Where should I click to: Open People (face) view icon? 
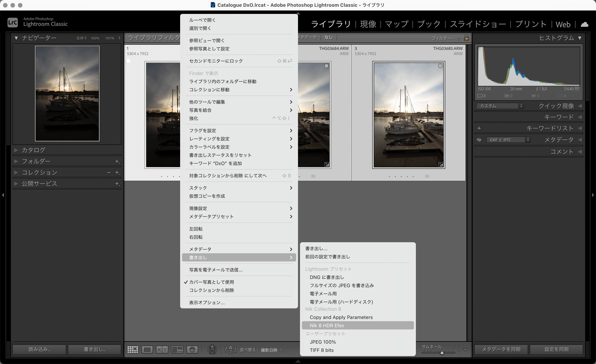point(192,350)
